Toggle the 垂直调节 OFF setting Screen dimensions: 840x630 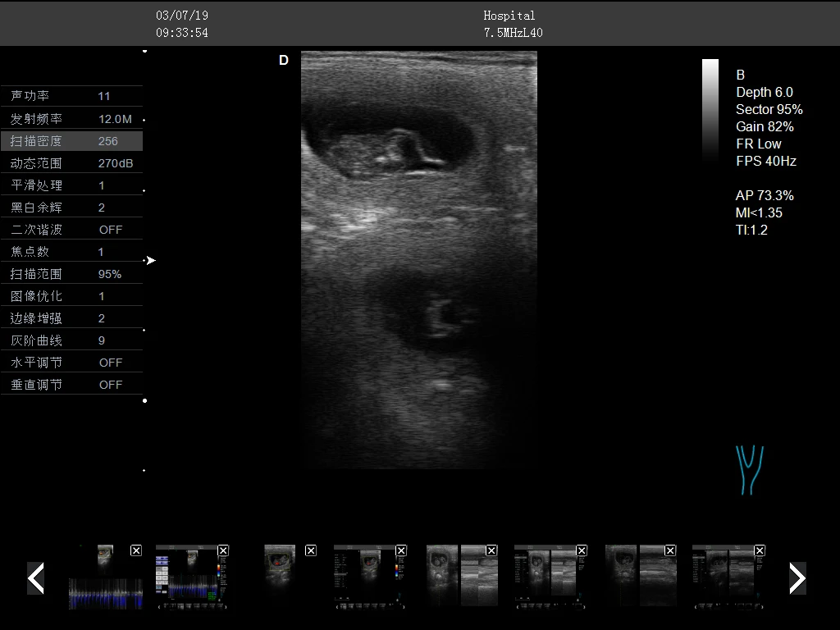tap(111, 385)
